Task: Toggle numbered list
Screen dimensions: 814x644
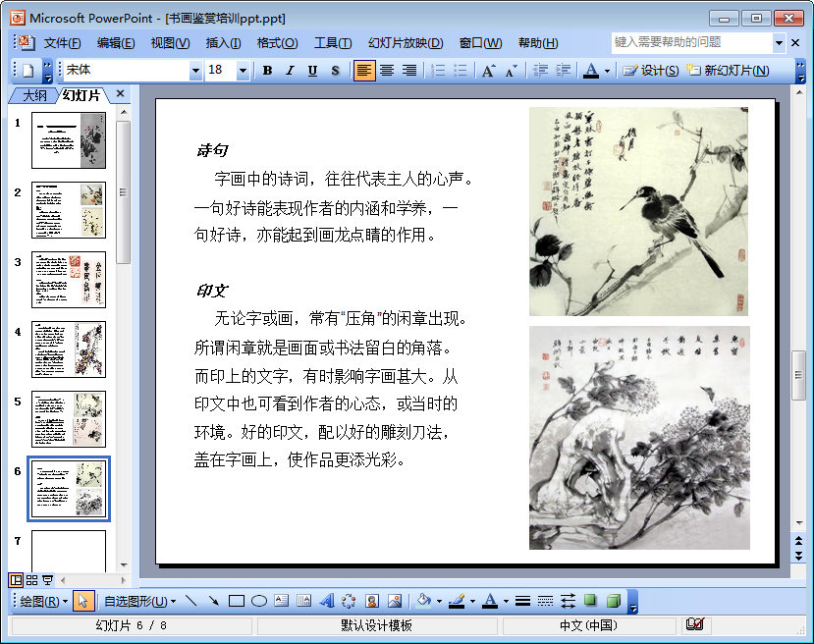Action: coord(438,71)
